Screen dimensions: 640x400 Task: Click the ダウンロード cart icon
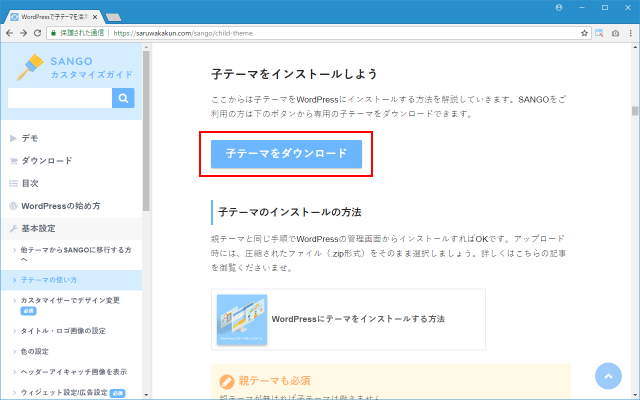point(13,161)
